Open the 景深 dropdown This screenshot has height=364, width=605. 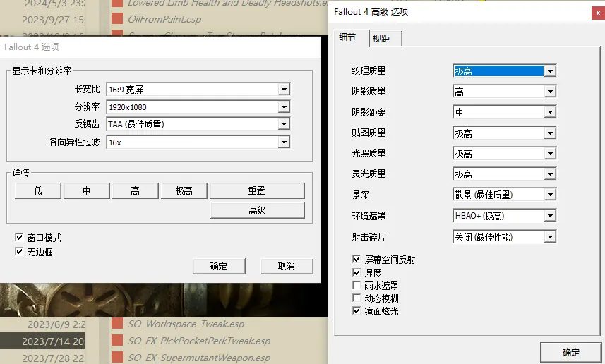coord(504,194)
